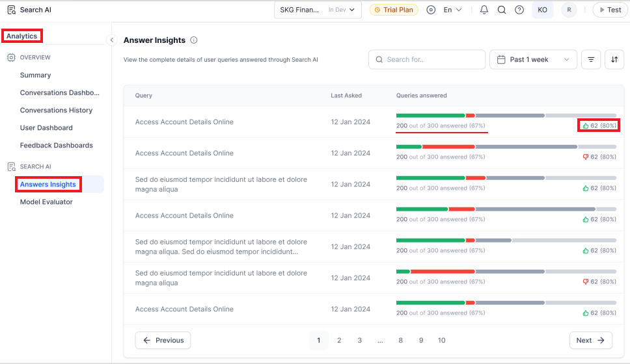Image resolution: width=630 pixels, height=364 pixels.
Task: Select Feedback Dashboards in the sidebar
Action: coord(57,146)
